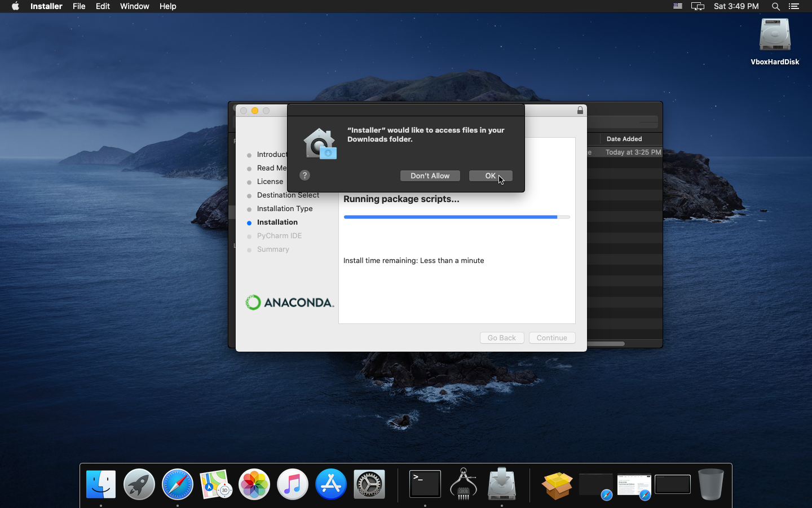The height and width of the screenshot is (508, 812).
Task: Open Notification Center from the menu bar
Action: 794,6
